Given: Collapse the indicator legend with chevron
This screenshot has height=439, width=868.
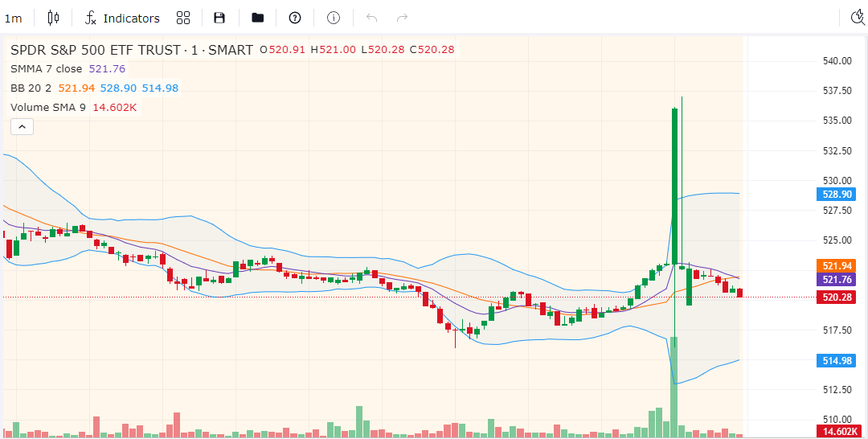Looking at the screenshot, I should pyautogui.click(x=23, y=127).
